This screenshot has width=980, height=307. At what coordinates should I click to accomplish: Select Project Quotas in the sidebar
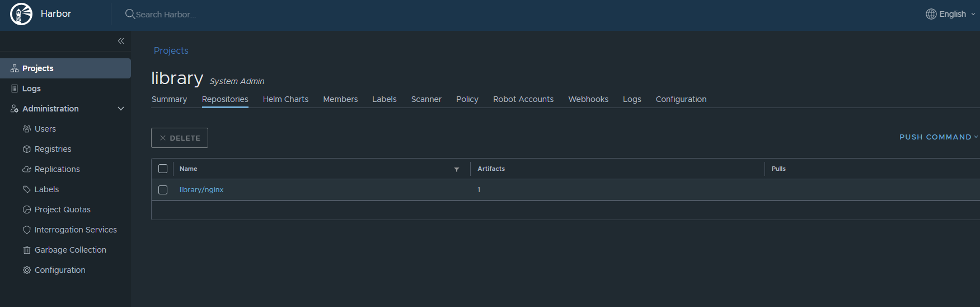coord(63,210)
